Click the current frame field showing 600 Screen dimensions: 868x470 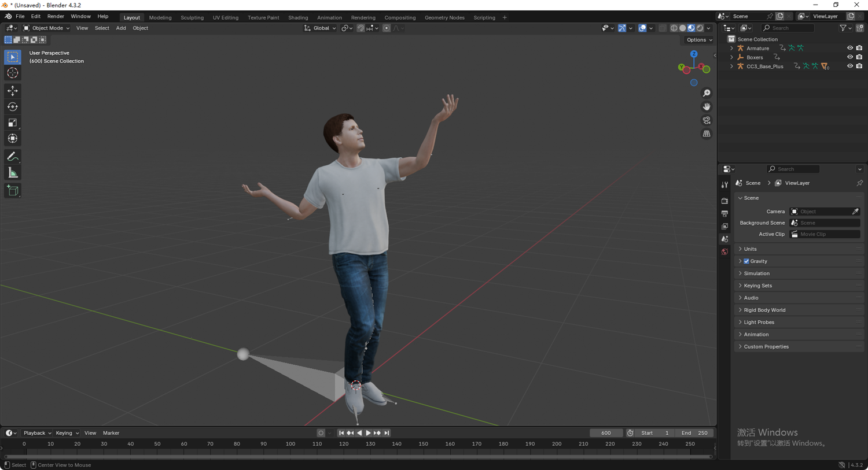coord(606,433)
